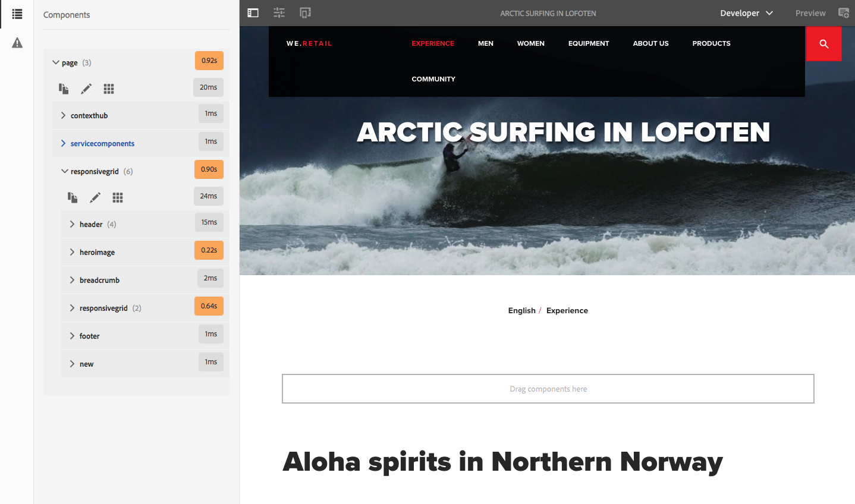The width and height of the screenshot is (855, 504).
Task: Expand the heroimage component node
Action: pyautogui.click(x=72, y=252)
